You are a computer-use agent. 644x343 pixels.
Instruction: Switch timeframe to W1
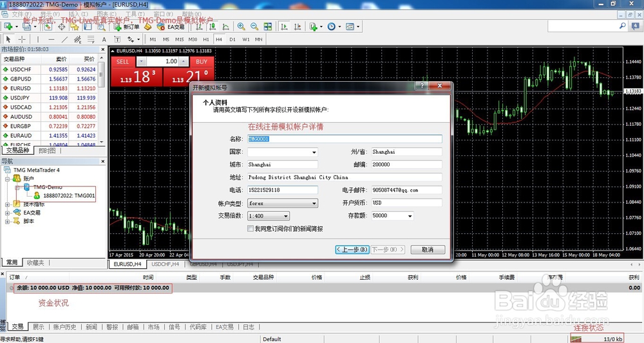point(245,39)
